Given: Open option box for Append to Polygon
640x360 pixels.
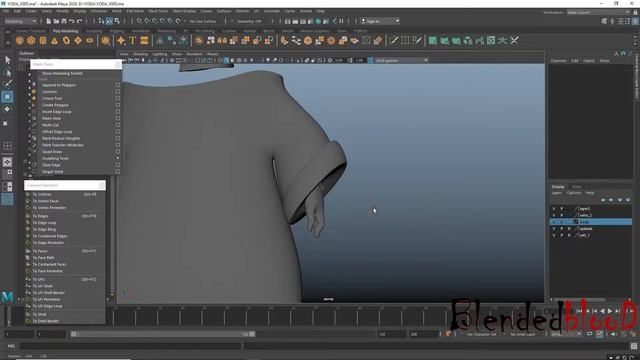Looking at the screenshot, I should pyautogui.click(x=118, y=85).
